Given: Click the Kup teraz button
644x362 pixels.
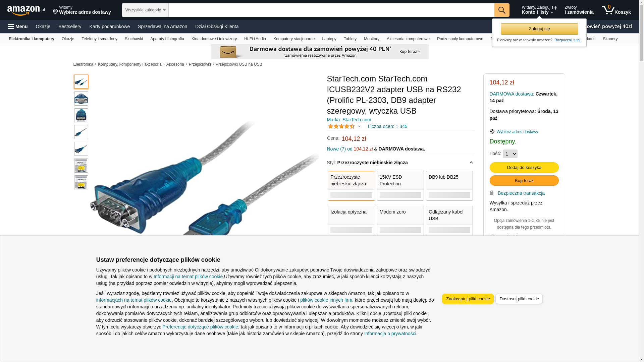Looking at the screenshot, I should coord(524,181).
